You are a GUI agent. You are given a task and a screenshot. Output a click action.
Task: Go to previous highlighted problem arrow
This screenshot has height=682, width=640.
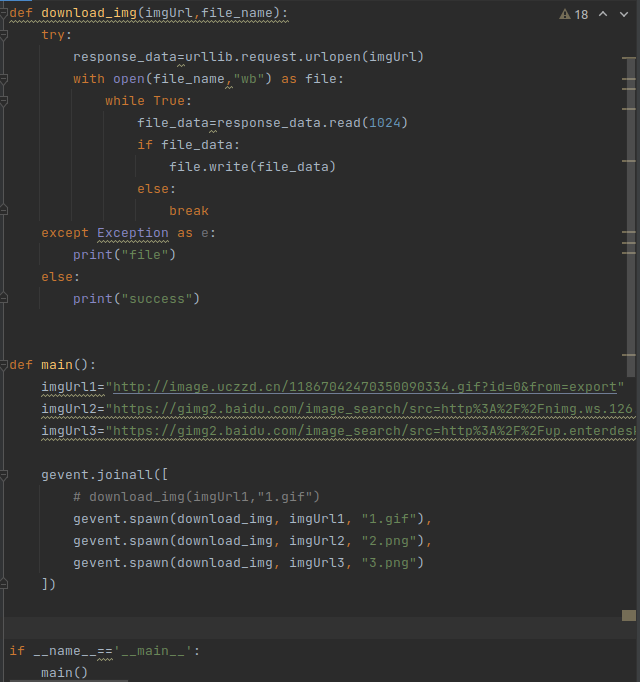coord(603,14)
